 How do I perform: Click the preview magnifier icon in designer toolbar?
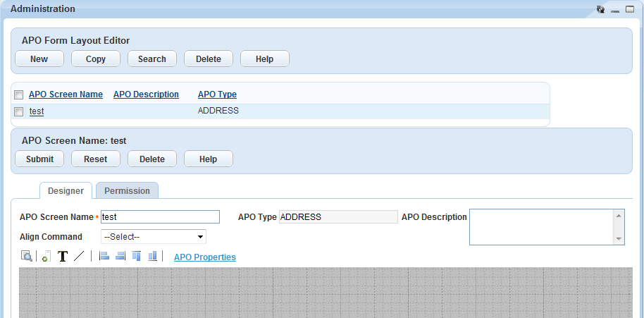click(x=26, y=257)
